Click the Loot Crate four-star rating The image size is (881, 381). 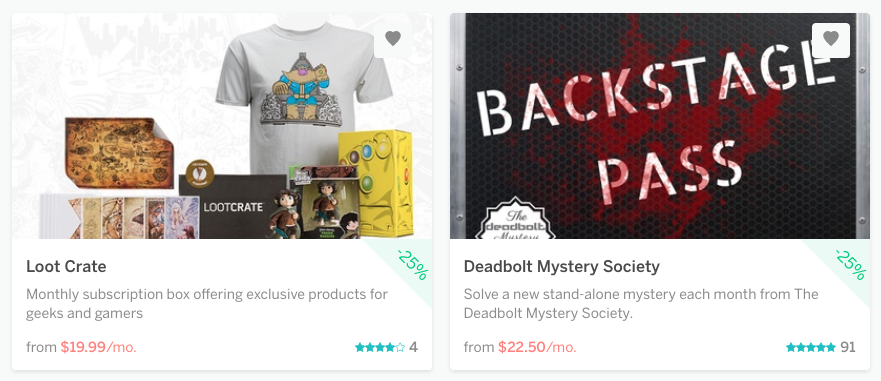coord(380,347)
